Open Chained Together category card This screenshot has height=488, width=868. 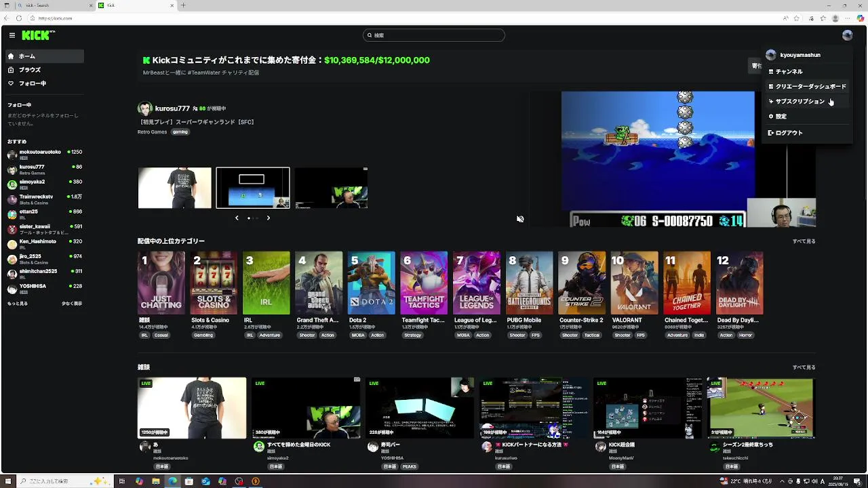point(687,283)
